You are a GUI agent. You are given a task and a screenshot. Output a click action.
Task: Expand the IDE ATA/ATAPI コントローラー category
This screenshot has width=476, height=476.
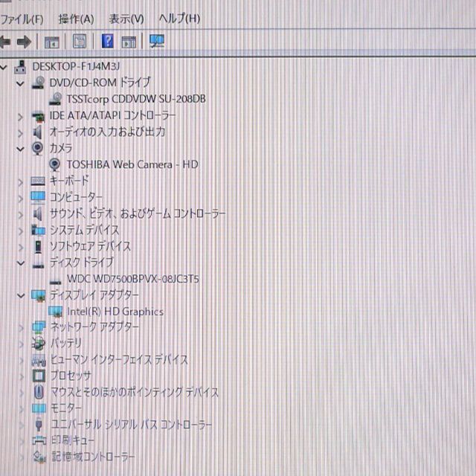coord(20,117)
